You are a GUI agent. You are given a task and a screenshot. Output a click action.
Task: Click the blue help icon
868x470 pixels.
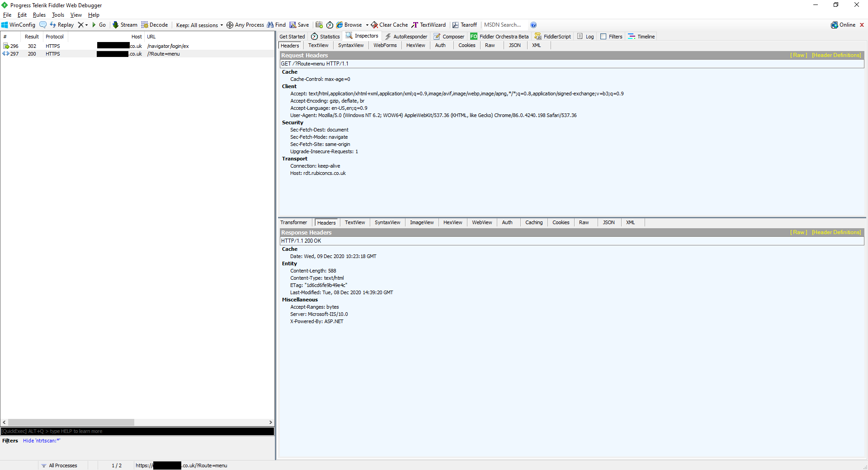tap(533, 25)
